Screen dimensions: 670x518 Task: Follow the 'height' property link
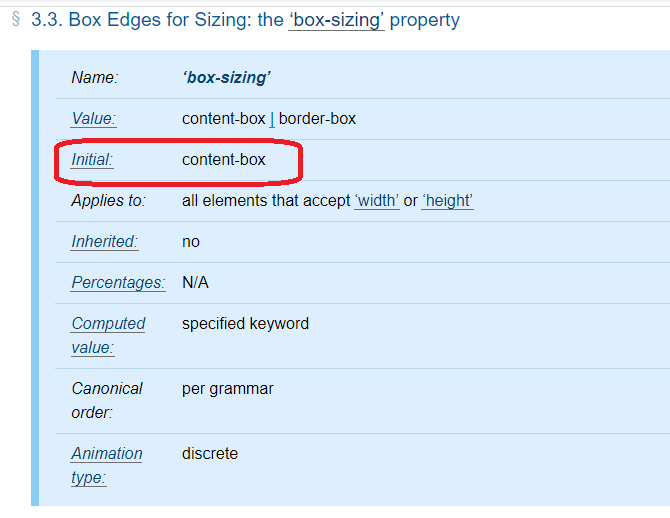447,201
